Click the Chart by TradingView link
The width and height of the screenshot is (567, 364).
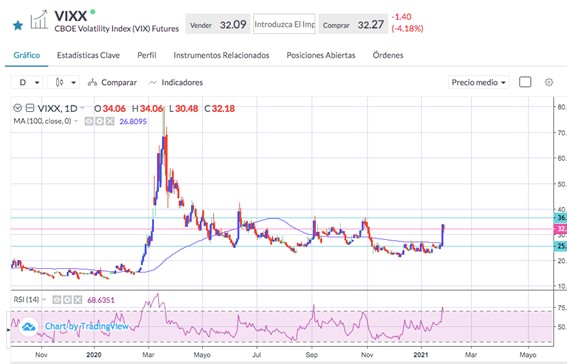coord(87,326)
